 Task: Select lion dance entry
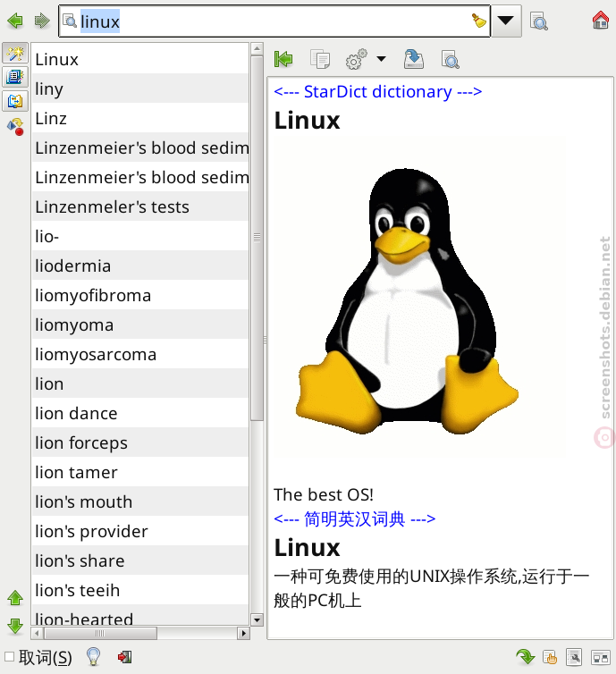[x=140, y=414]
